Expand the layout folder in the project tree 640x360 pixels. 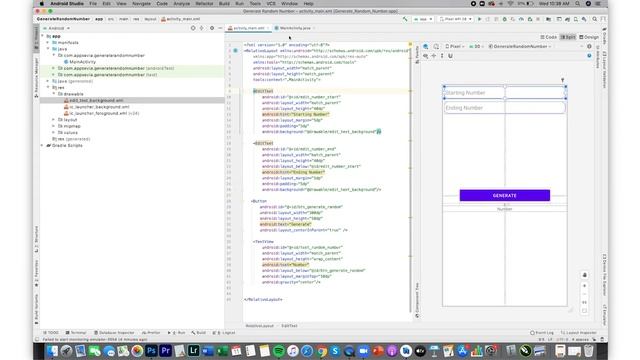[53, 120]
